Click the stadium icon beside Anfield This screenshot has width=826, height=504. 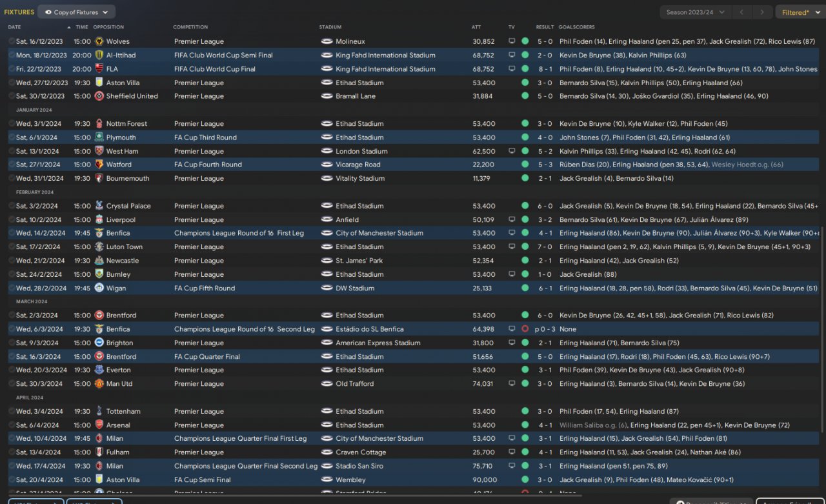coord(327,219)
